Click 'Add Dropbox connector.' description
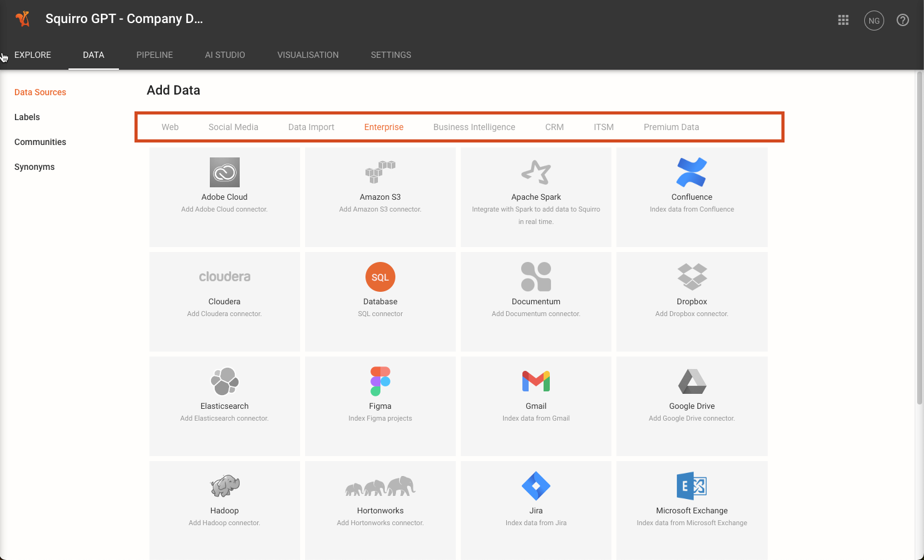 click(x=692, y=314)
